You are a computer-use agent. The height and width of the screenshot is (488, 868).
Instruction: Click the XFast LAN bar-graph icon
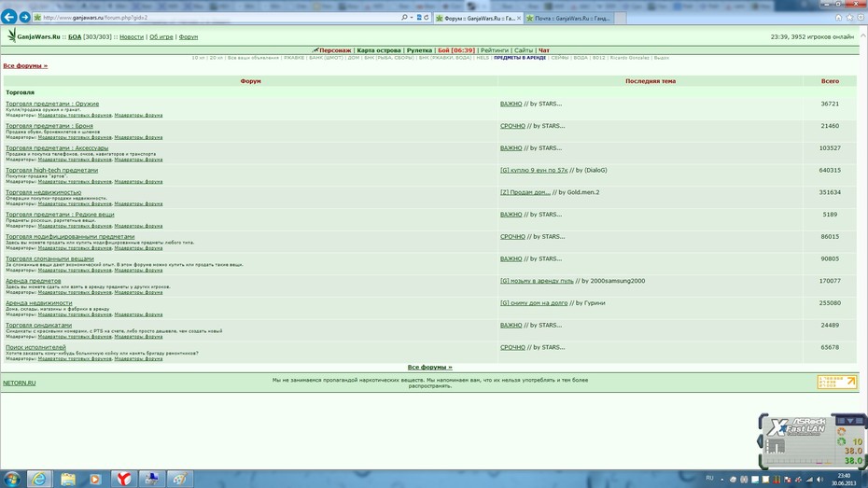point(776,446)
